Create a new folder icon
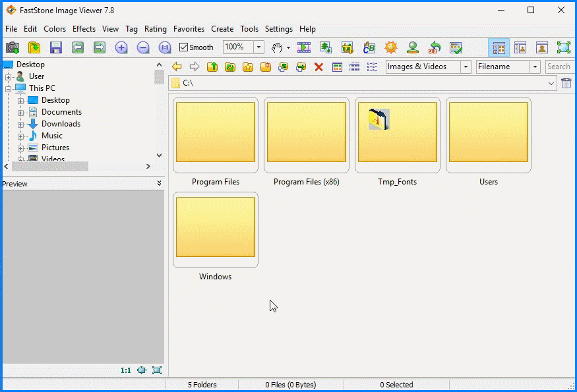The height and width of the screenshot is (392, 577). pos(265,67)
